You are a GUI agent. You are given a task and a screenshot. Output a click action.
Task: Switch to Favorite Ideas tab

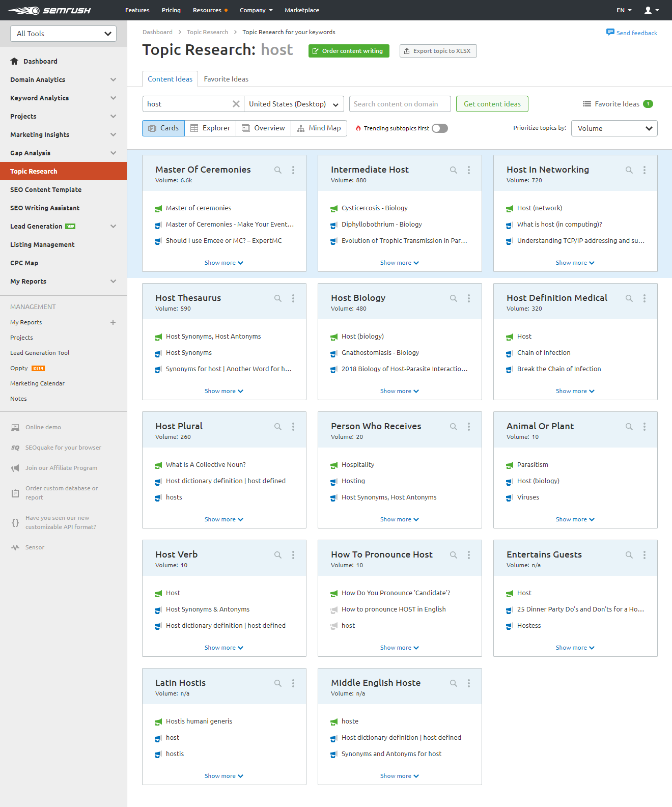coord(226,79)
